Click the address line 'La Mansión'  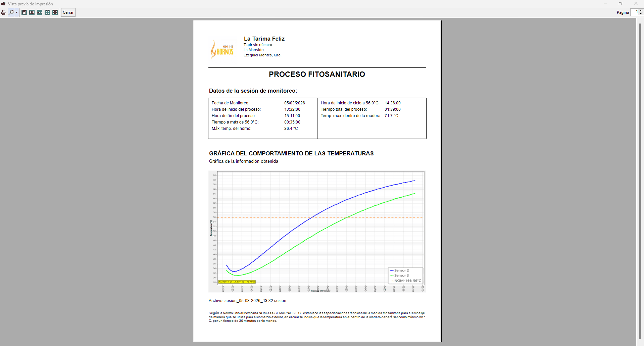(x=254, y=50)
